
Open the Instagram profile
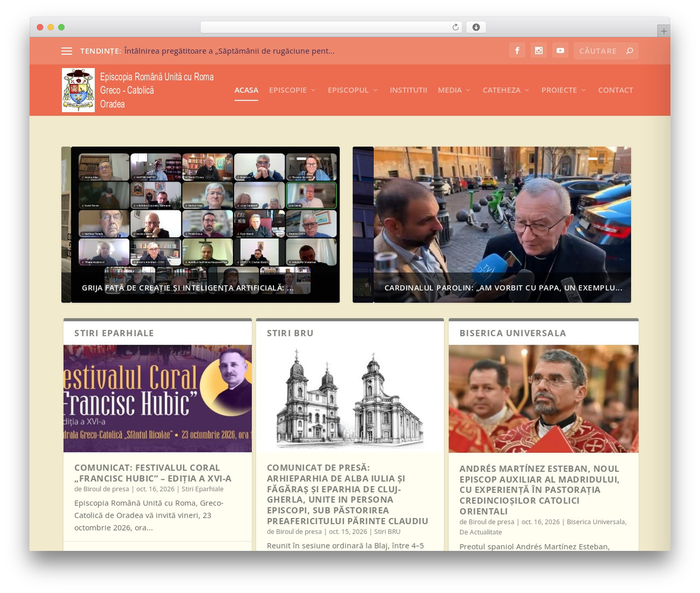[x=539, y=50]
